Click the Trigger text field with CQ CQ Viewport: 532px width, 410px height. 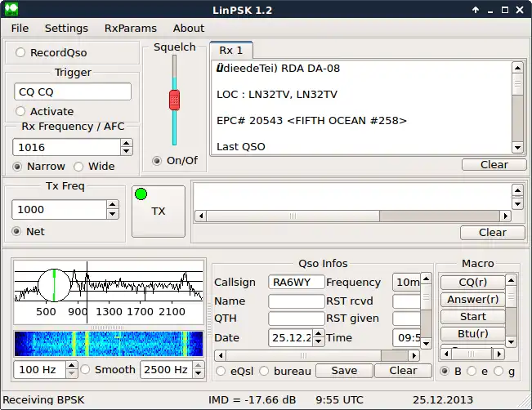pos(73,91)
